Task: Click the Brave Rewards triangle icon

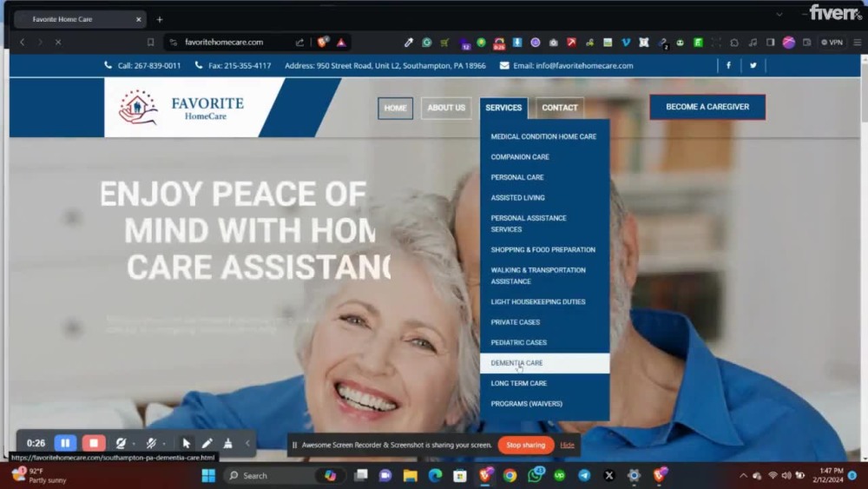Action: (x=341, y=42)
